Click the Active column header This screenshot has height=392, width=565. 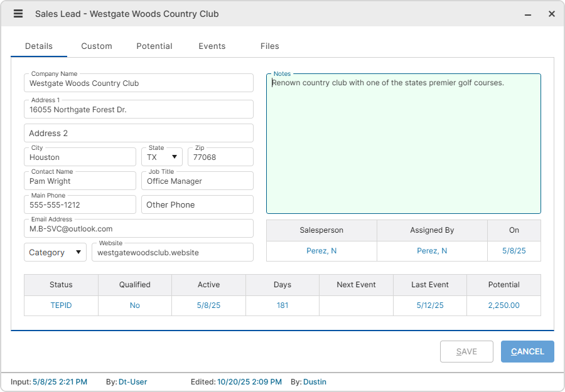(208, 285)
